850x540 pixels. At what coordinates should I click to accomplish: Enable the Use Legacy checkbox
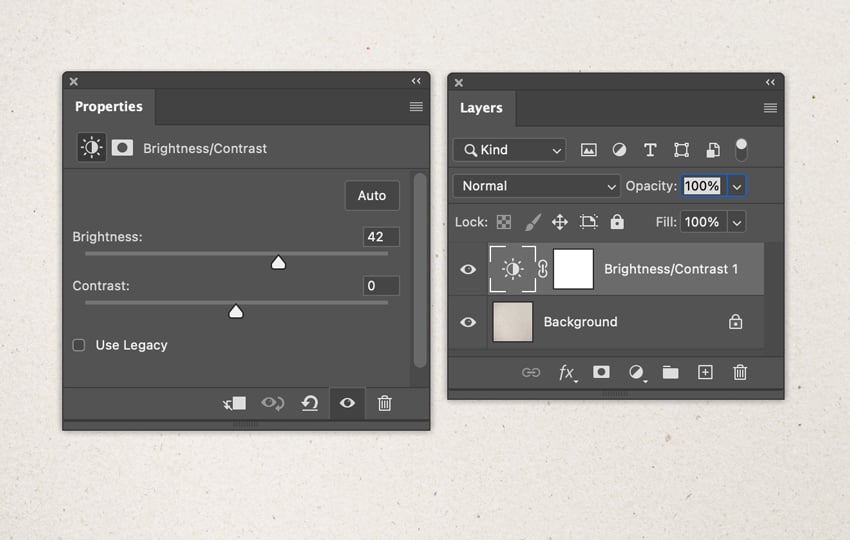79,345
